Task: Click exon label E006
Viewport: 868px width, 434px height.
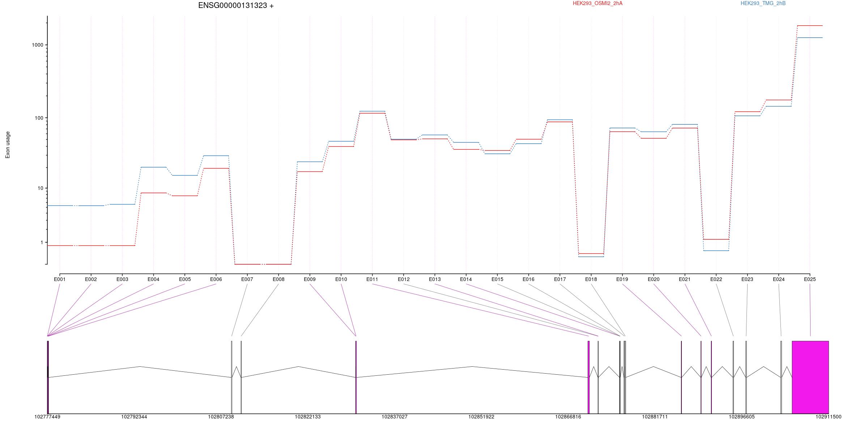Action: pyautogui.click(x=216, y=279)
